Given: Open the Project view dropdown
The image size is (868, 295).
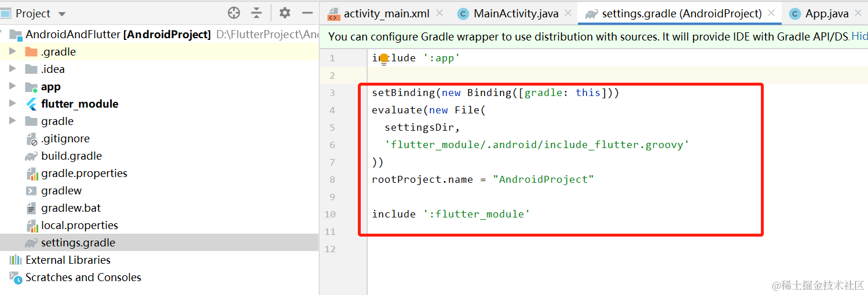Looking at the screenshot, I should [x=62, y=14].
